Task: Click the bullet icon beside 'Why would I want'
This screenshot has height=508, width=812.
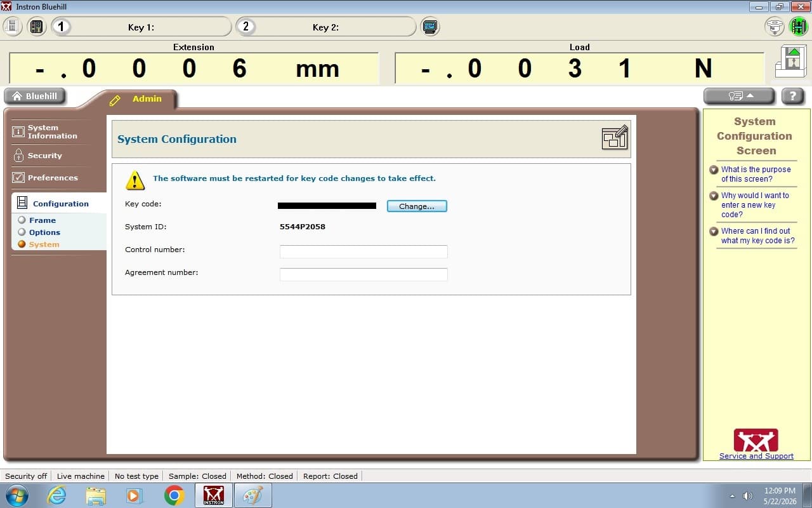Action: point(714,196)
